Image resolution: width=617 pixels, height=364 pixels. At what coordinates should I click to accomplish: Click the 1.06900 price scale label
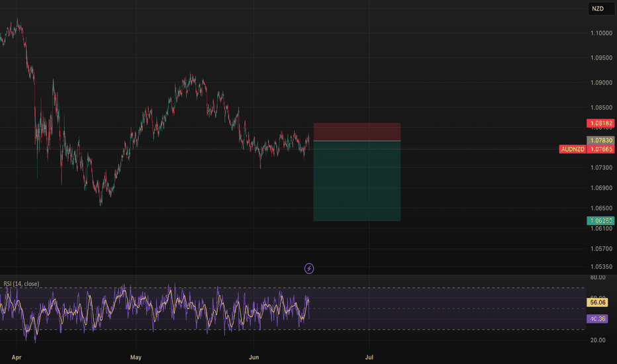601,188
